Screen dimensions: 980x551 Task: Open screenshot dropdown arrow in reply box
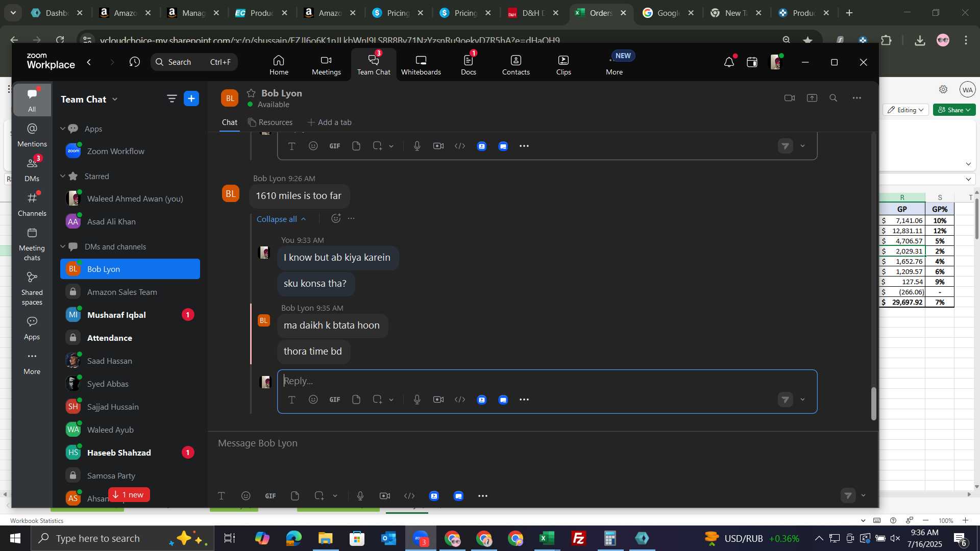coord(391,400)
